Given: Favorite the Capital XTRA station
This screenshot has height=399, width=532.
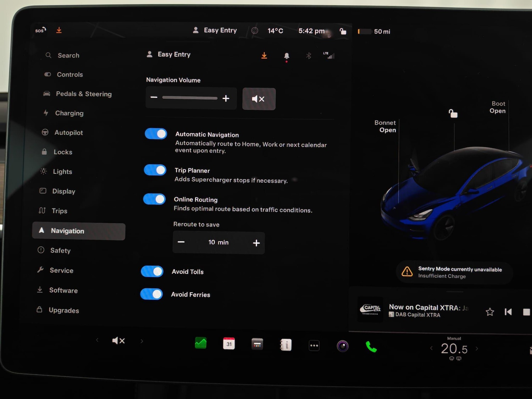Looking at the screenshot, I should click(x=490, y=312).
